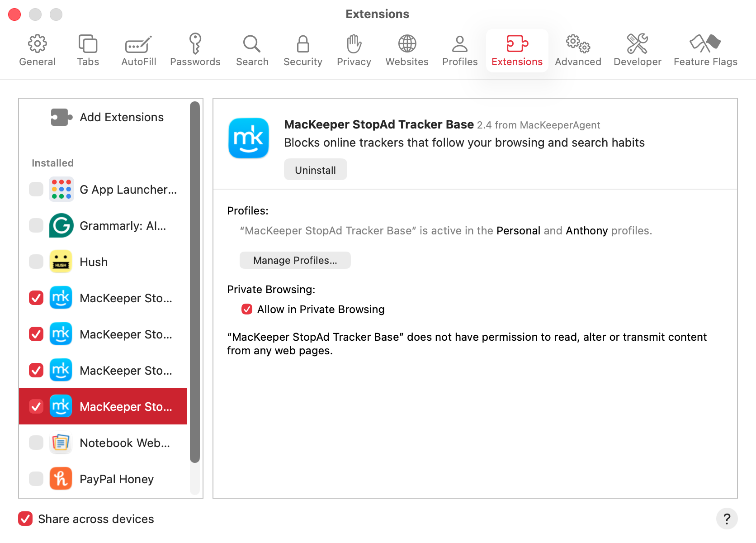The image size is (756, 543).
Task: Open Manage Profiles dialog
Action: tap(295, 260)
